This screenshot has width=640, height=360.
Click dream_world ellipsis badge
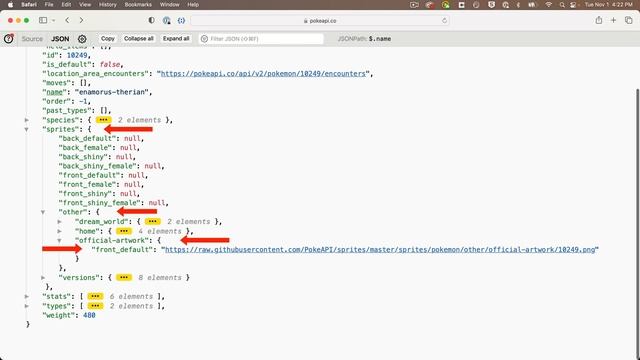[x=152, y=222]
